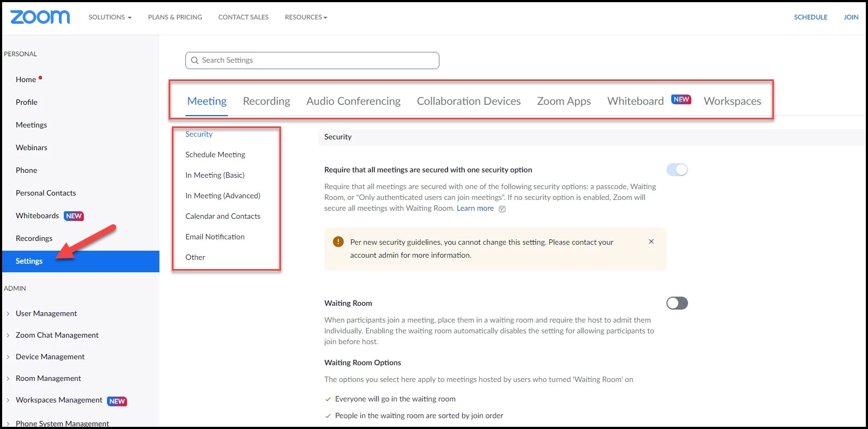Click the Join link

coord(851,17)
